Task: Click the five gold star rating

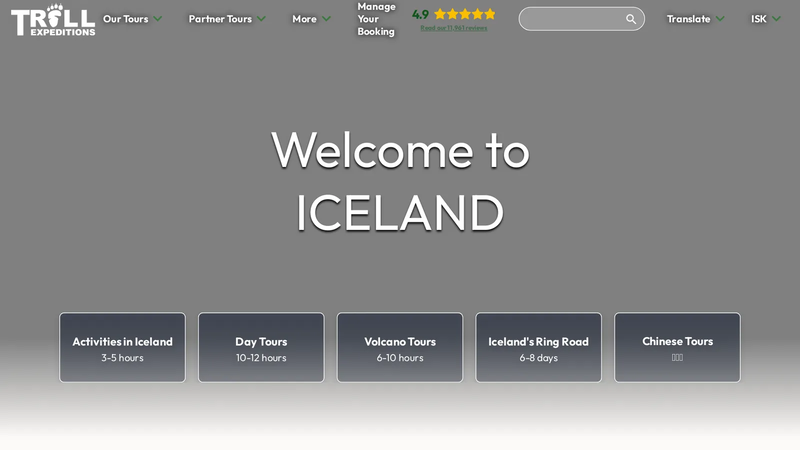Action: point(465,14)
